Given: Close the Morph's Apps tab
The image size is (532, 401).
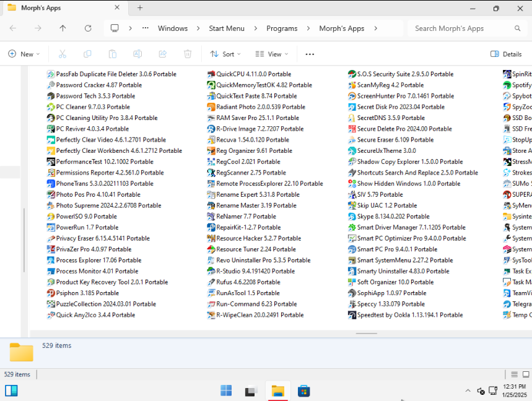Looking at the screenshot, I should coord(117,7).
